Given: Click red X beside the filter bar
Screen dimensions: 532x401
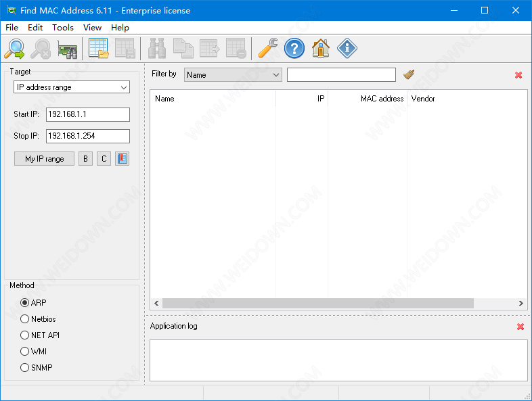Looking at the screenshot, I should [x=518, y=75].
